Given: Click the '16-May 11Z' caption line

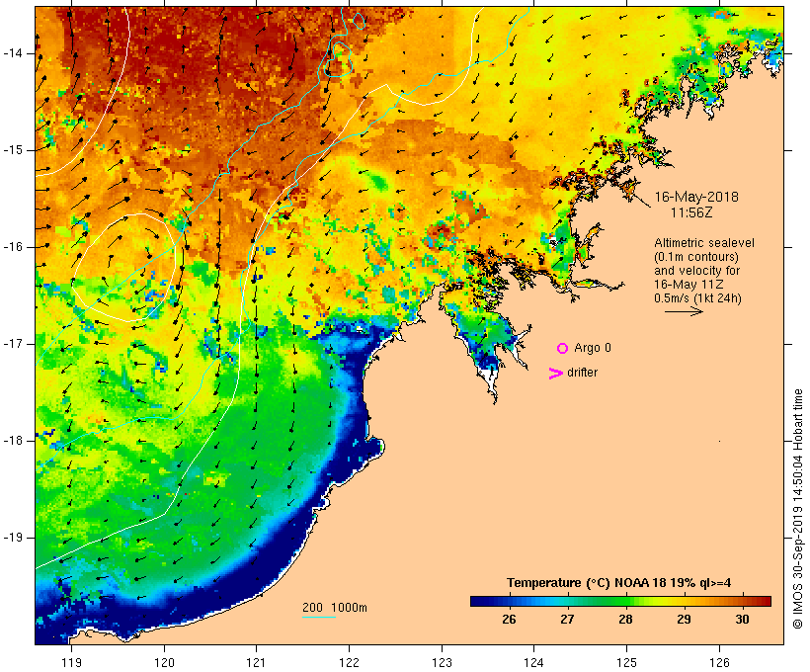Looking at the screenshot, I should coord(688,285).
